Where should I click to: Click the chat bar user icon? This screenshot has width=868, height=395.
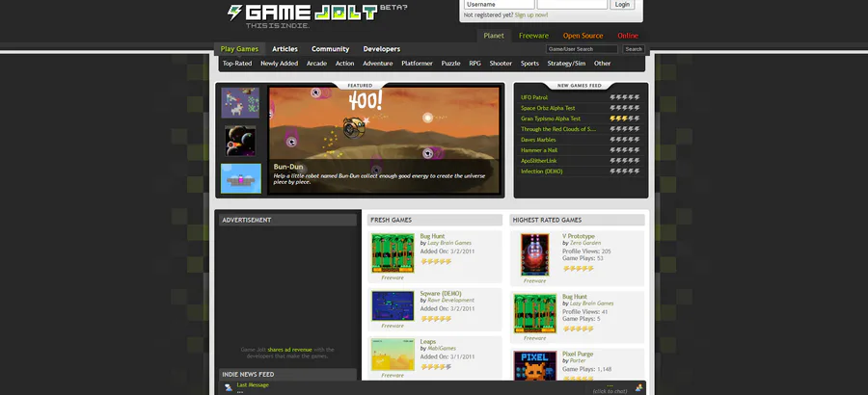click(638, 388)
